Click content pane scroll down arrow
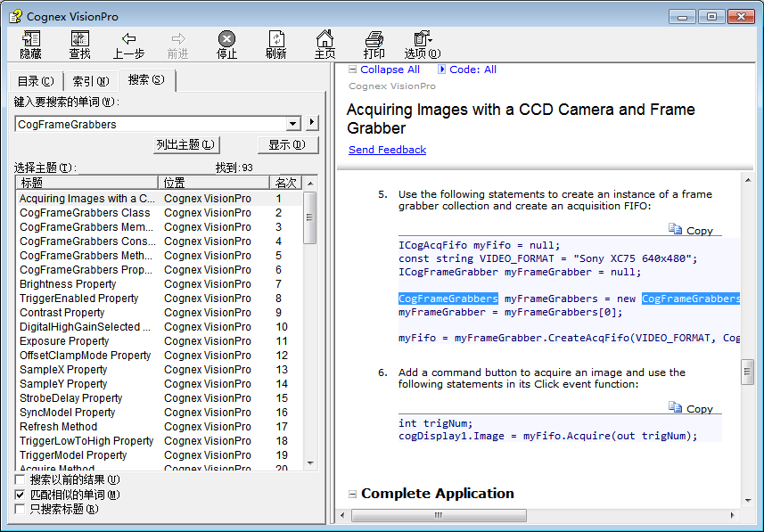Viewport: 764px width, 532px height. click(x=747, y=501)
